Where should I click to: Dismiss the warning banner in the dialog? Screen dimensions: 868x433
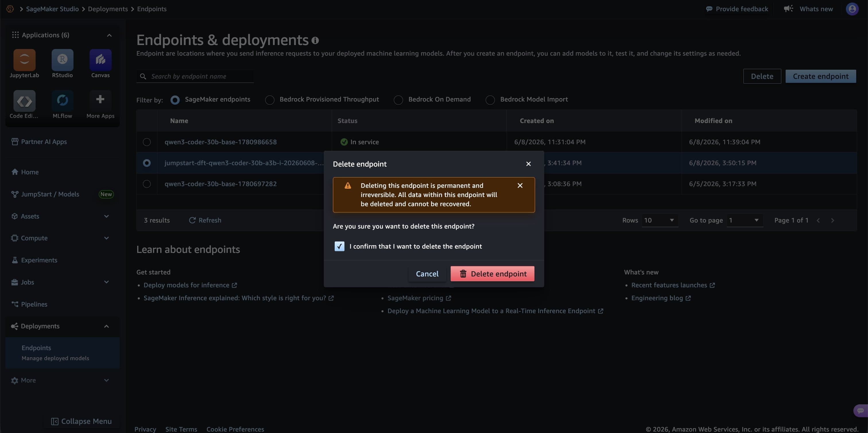point(520,186)
